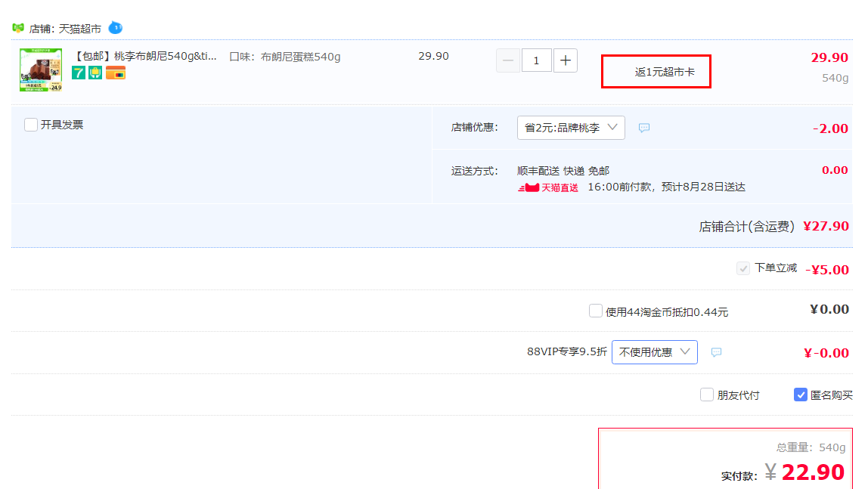The image size is (868, 489).
Task: Click the black 29.90 unit price
Action: tap(433, 56)
